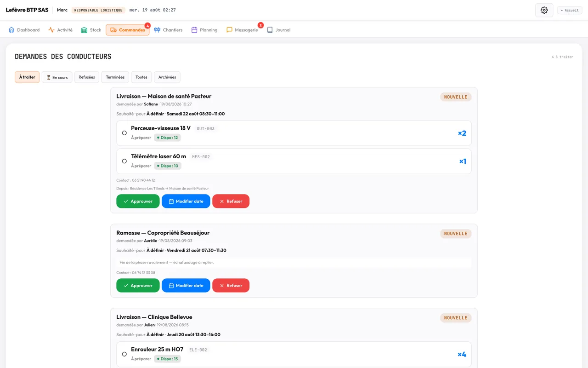588x368 pixels.
Task: Click NOUVELLE badge on Maison de santé Pasteur
Action: click(x=456, y=97)
